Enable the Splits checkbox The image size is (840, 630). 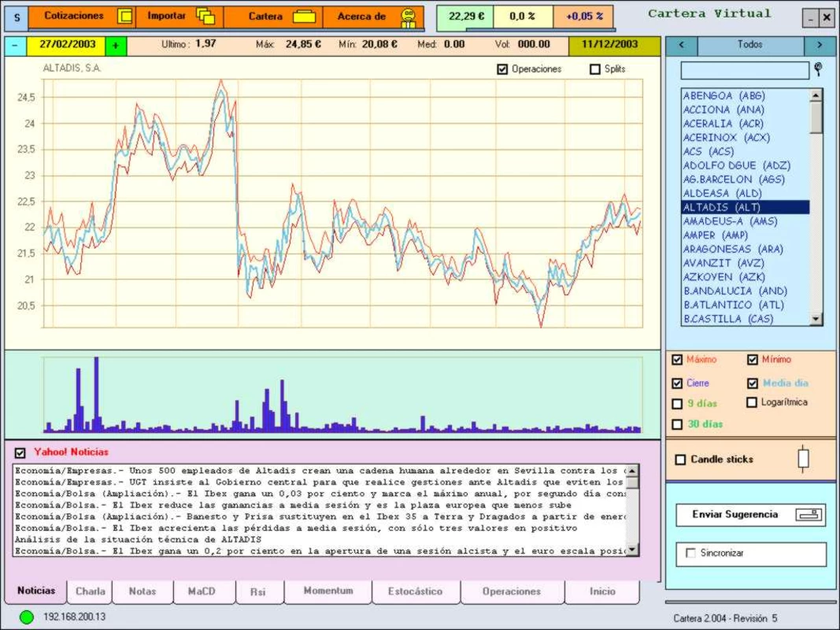point(594,69)
